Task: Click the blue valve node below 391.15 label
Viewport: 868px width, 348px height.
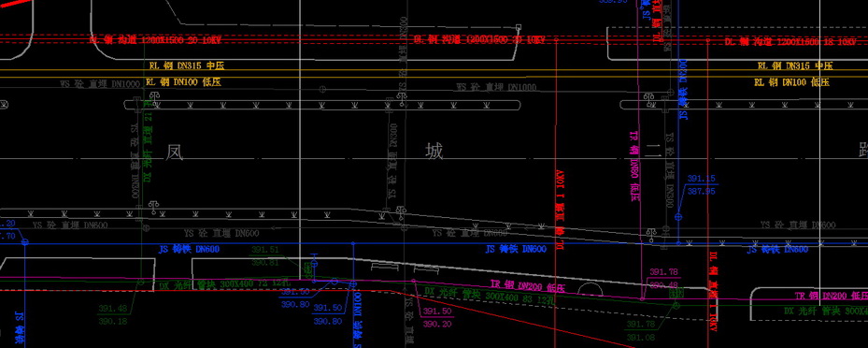Action: click(678, 217)
